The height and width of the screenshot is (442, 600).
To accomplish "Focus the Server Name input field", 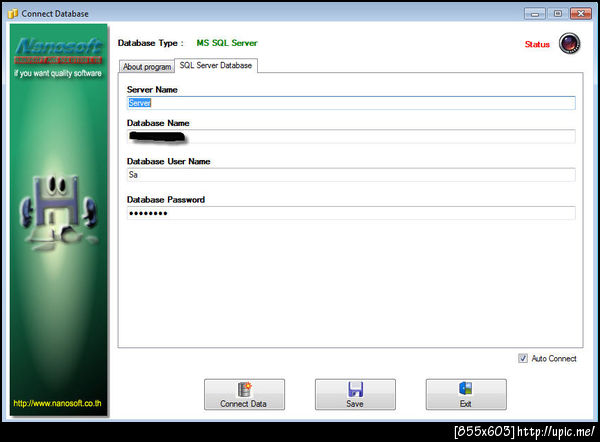I will (x=351, y=103).
